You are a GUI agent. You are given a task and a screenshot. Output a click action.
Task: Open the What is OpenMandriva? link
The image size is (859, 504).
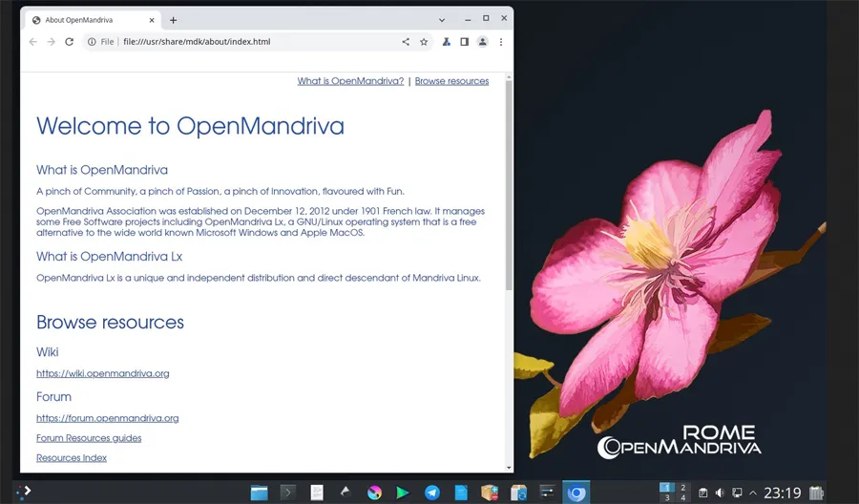pyautogui.click(x=350, y=81)
